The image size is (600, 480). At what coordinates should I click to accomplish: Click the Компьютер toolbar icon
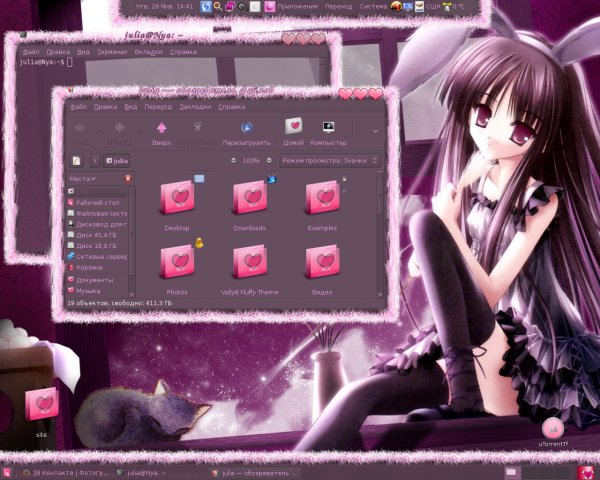[x=328, y=127]
